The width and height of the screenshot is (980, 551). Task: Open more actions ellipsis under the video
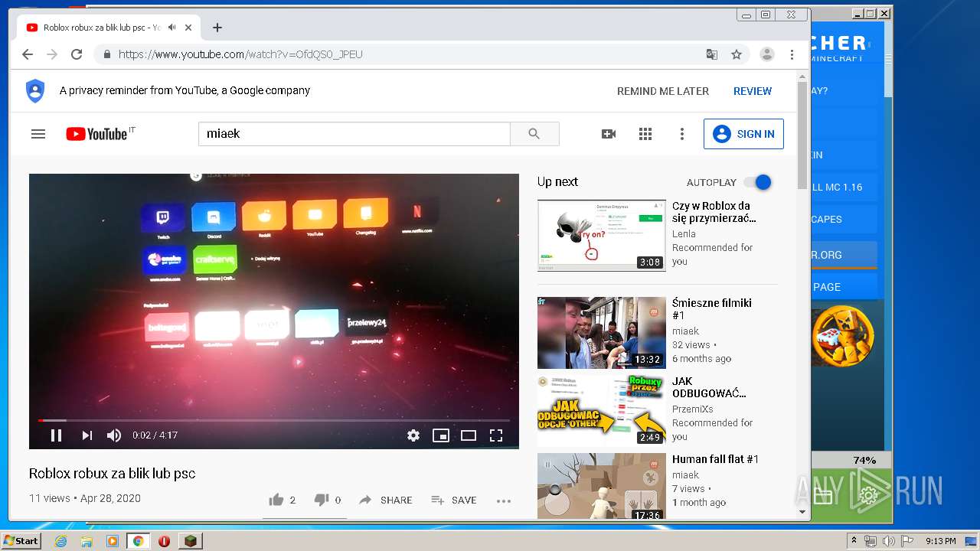coord(503,500)
